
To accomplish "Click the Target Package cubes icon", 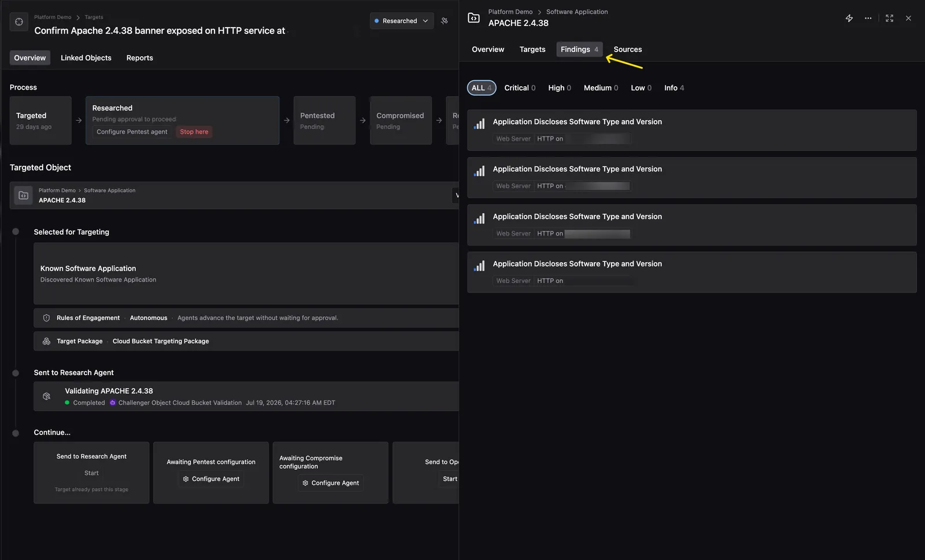I will 46,341.
